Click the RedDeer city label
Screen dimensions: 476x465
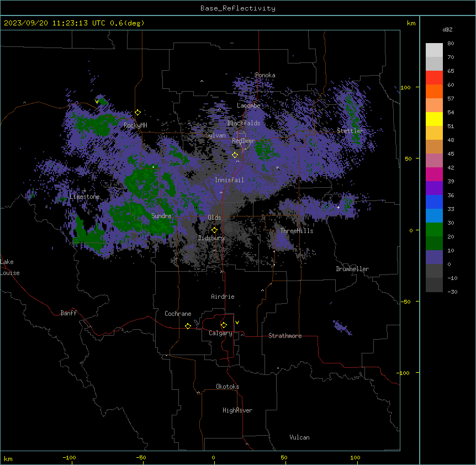[x=244, y=141]
